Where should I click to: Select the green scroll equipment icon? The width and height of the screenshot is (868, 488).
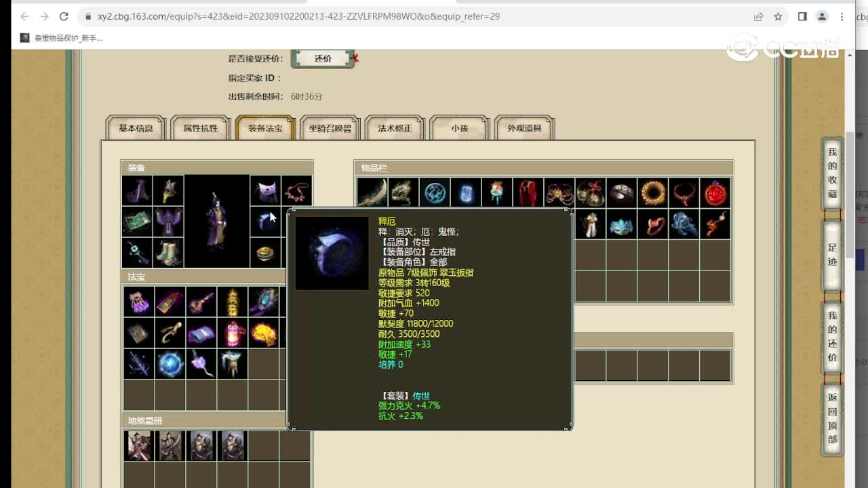click(138, 222)
